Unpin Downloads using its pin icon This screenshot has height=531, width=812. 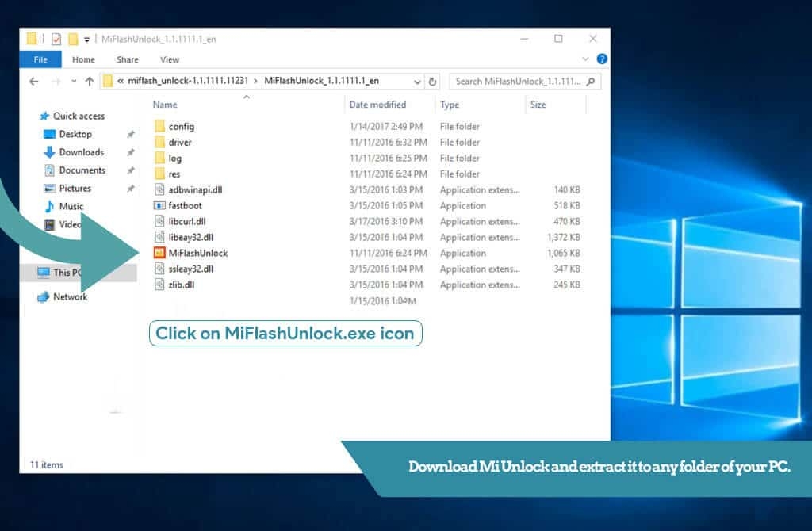tap(131, 153)
